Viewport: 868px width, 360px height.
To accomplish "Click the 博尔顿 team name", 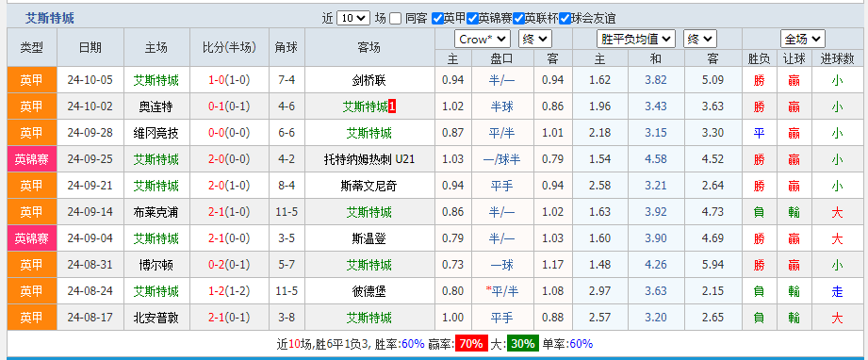I will 156,266.
